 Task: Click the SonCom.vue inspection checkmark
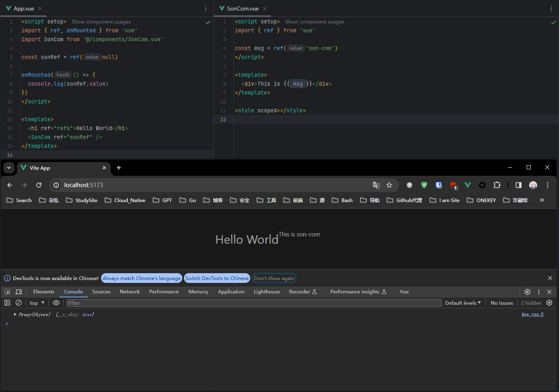click(554, 22)
